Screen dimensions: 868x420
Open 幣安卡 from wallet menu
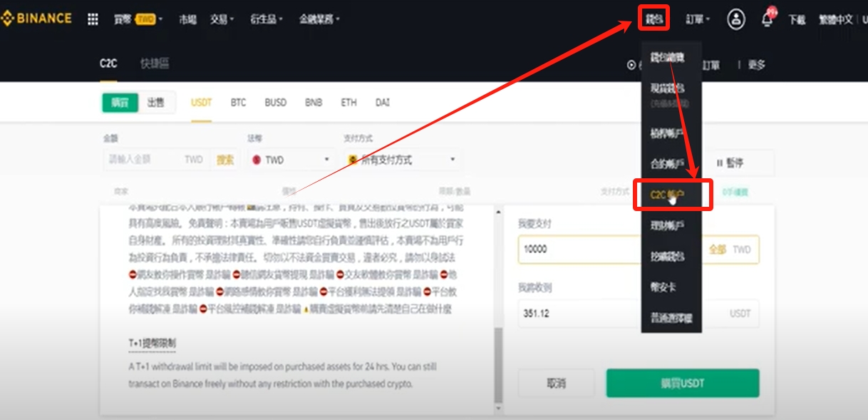[x=662, y=287]
